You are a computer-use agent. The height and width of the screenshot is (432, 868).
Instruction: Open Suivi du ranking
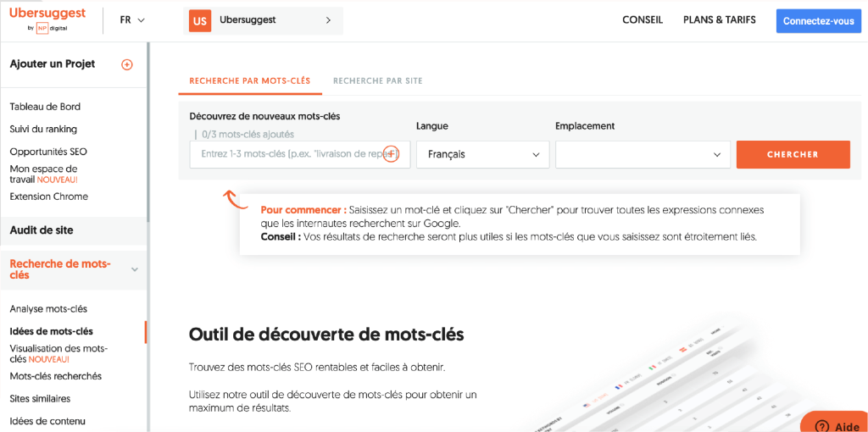(x=44, y=130)
